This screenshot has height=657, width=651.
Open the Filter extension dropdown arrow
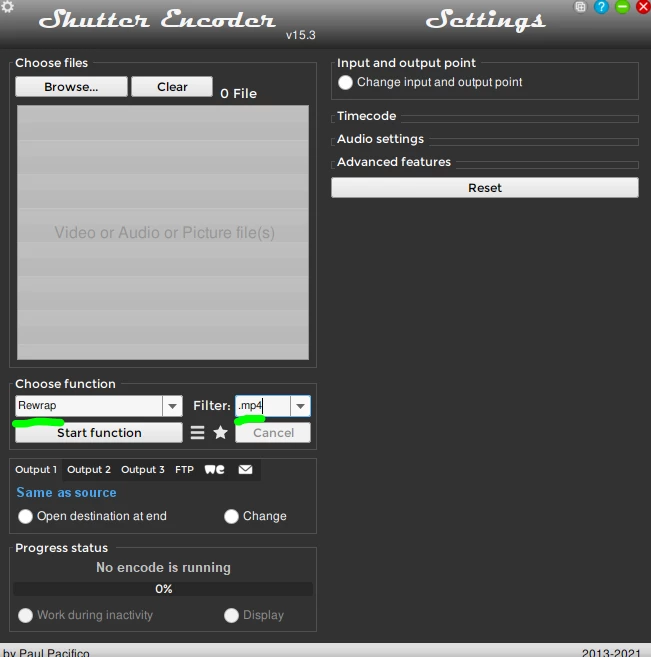pyautogui.click(x=300, y=406)
